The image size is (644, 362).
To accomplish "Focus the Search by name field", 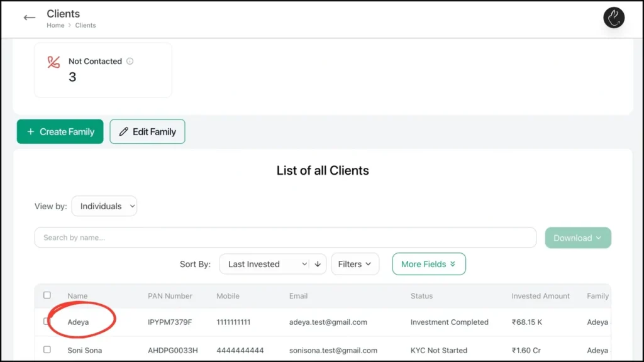I will (x=285, y=238).
